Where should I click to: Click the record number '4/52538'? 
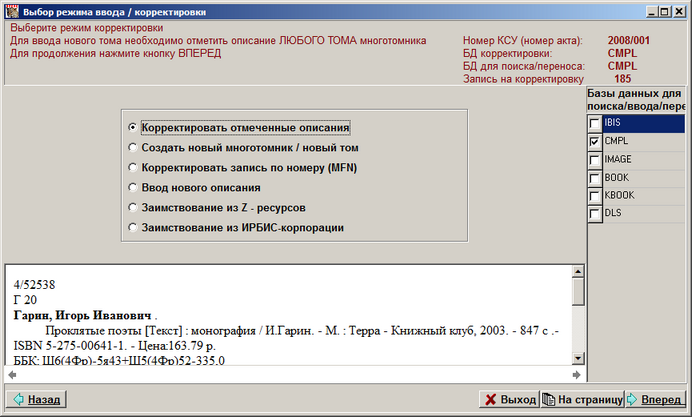(x=34, y=285)
